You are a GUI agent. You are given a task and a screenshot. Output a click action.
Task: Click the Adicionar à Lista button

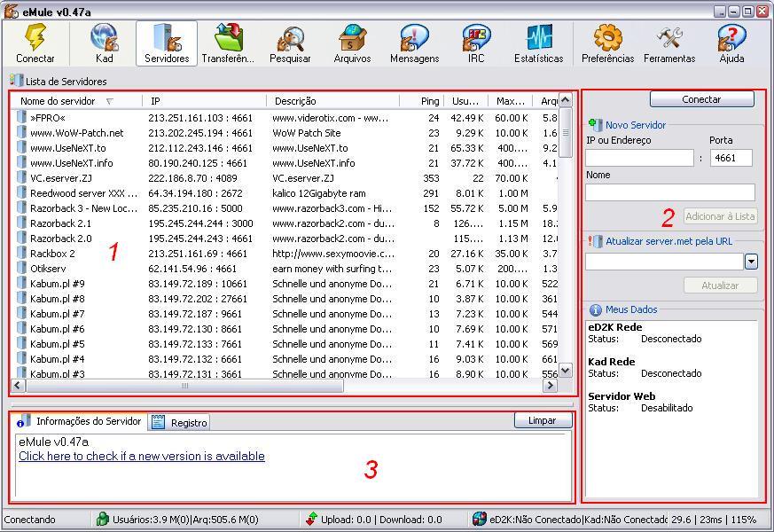click(x=720, y=216)
